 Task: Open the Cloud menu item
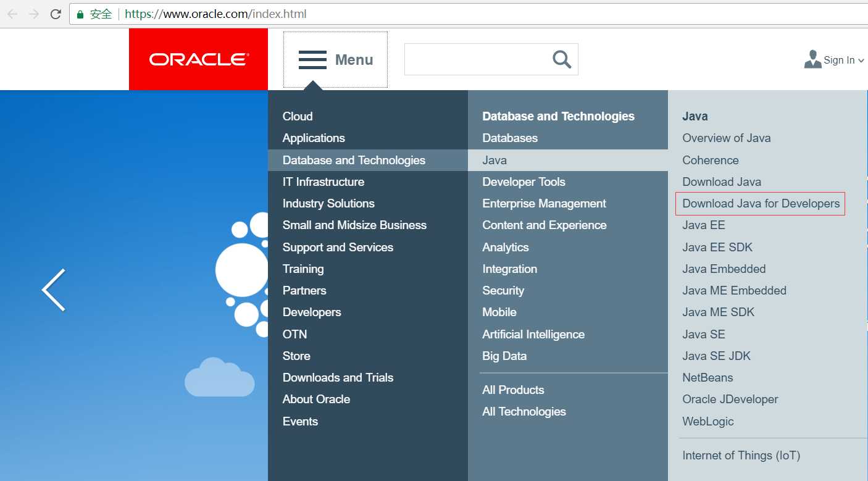tap(298, 116)
